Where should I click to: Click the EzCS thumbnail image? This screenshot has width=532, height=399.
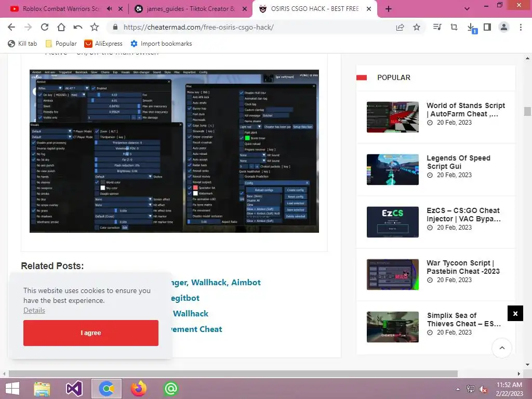pyautogui.click(x=393, y=222)
